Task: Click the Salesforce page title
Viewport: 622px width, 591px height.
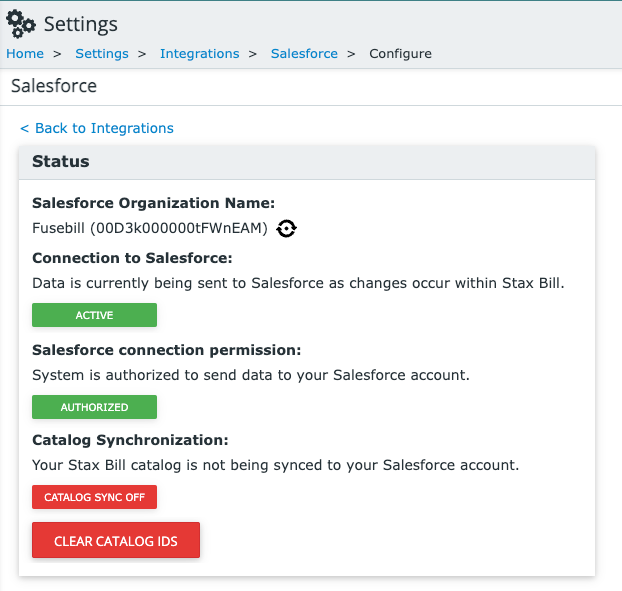Action: (x=54, y=86)
